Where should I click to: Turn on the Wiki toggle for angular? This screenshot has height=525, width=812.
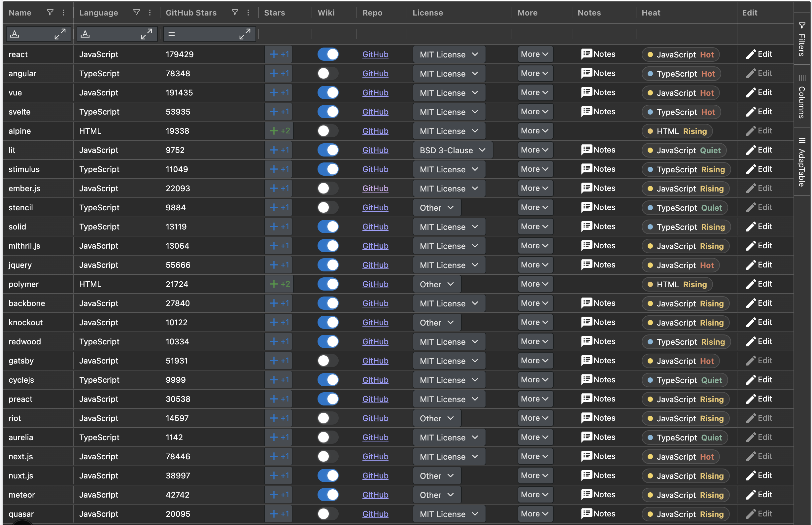[328, 73]
